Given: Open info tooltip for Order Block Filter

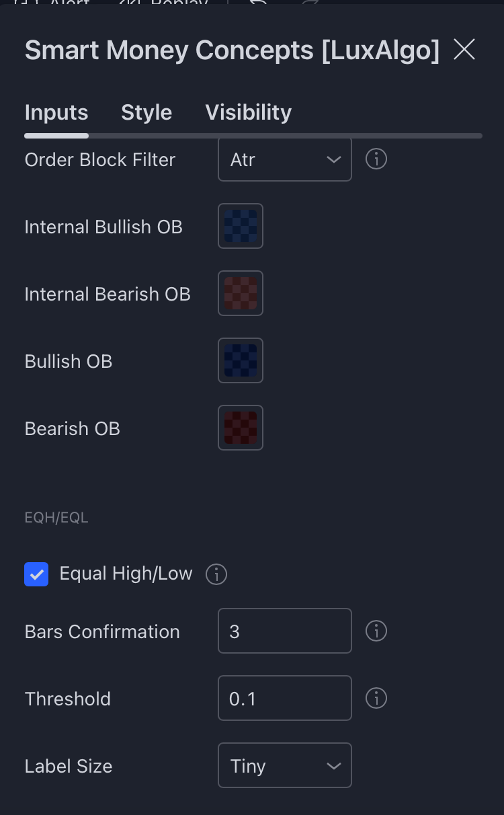Looking at the screenshot, I should [x=376, y=159].
